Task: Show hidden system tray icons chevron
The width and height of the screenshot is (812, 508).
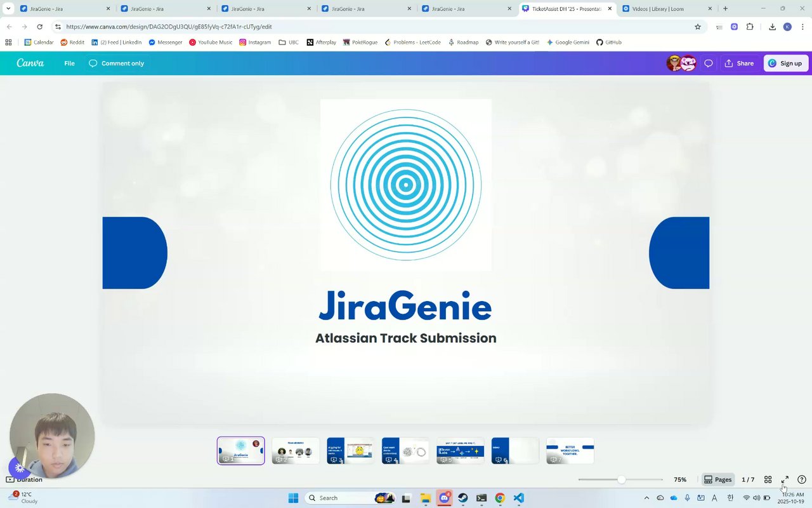Action: pos(646,498)
